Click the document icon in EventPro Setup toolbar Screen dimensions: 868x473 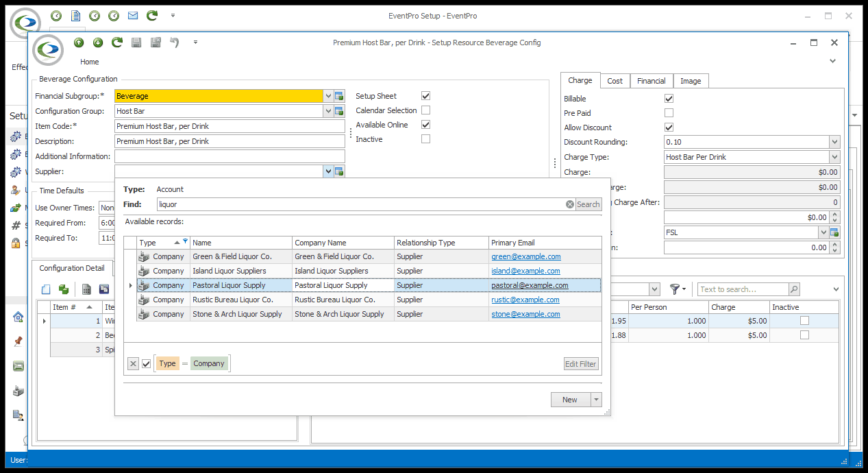(x=75, y=15)
